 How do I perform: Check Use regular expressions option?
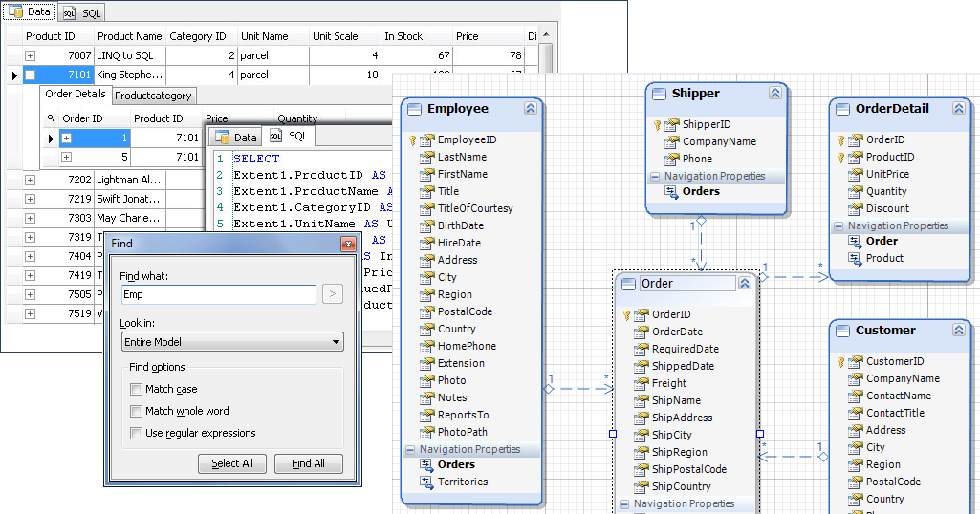136,434
